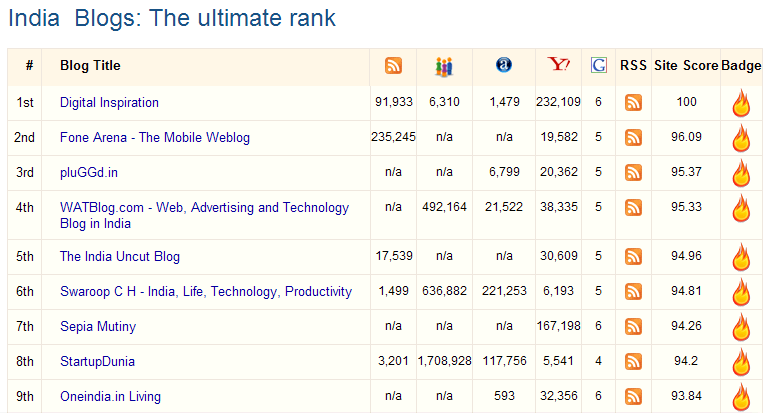The width and height of the screenshot is (765, 413).
Task: Open the RSS feed icon for pluGGd.in
Action: click(633, 173)
